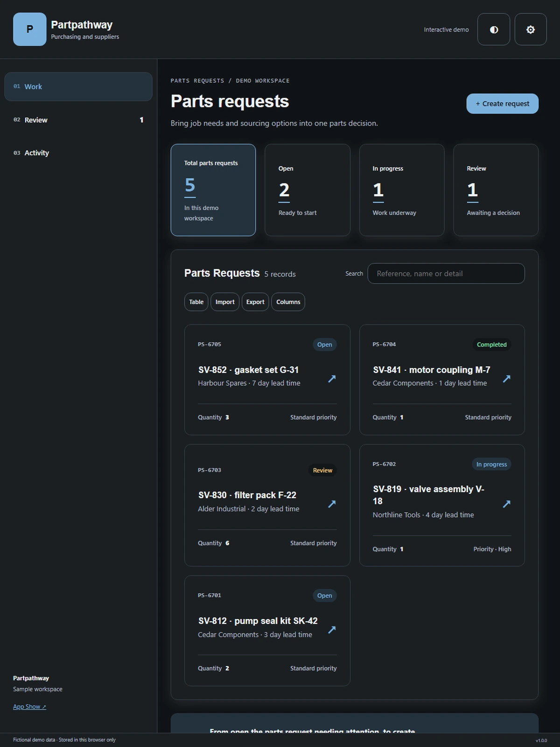Viewport: 560px width, 747px height.
Task: Open the App Show link
Action: click(29, 707)
